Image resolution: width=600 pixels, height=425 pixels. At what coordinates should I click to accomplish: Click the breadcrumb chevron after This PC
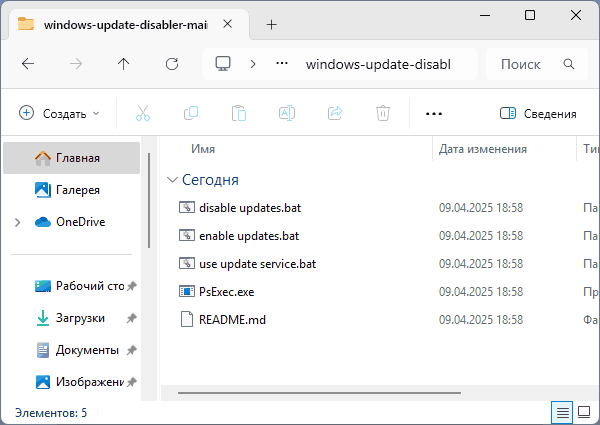253,64
